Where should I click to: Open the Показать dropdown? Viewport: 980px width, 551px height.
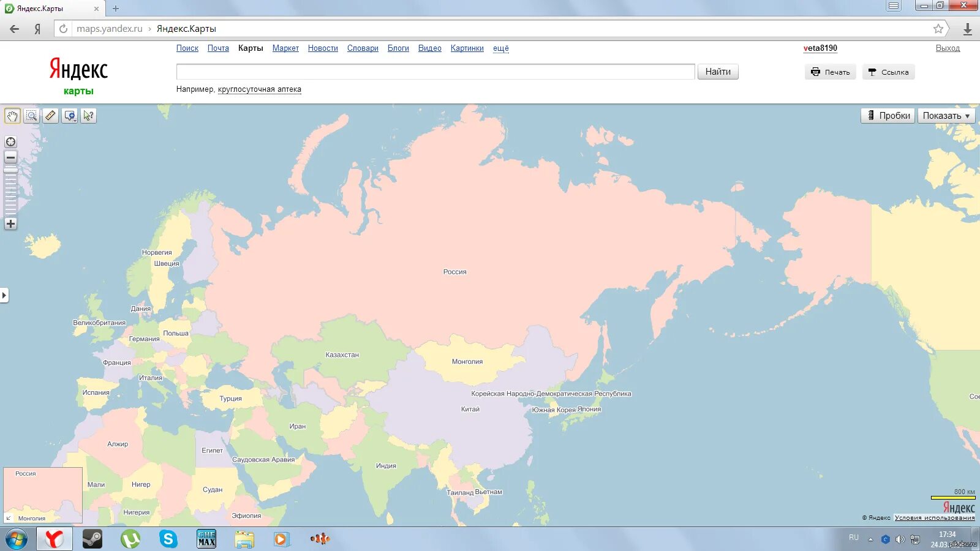(946, 116)
